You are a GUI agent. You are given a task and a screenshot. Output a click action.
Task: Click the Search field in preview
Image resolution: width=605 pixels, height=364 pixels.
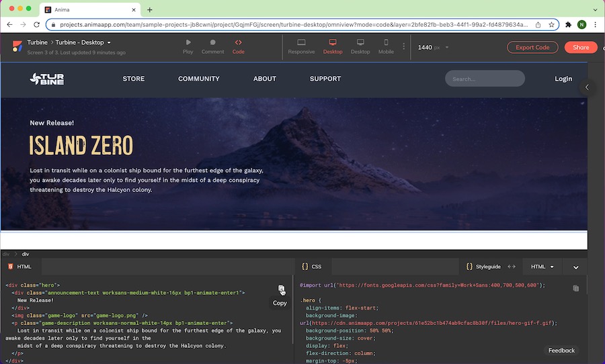coord(485,79)
